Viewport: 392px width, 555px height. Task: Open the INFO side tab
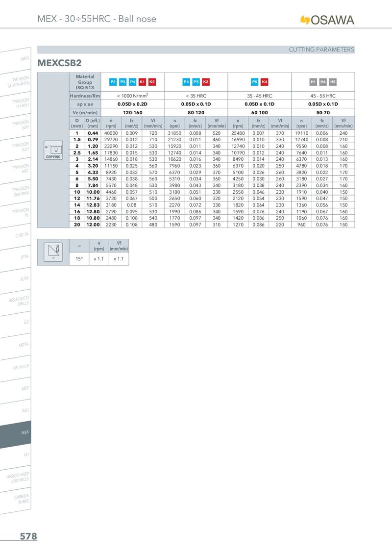tap(16, 60)
